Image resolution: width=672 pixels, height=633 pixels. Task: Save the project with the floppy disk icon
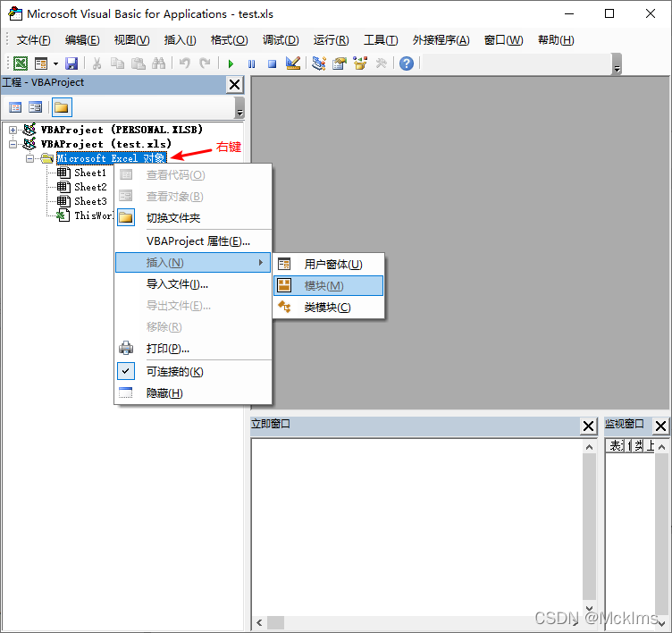(71, 63)
